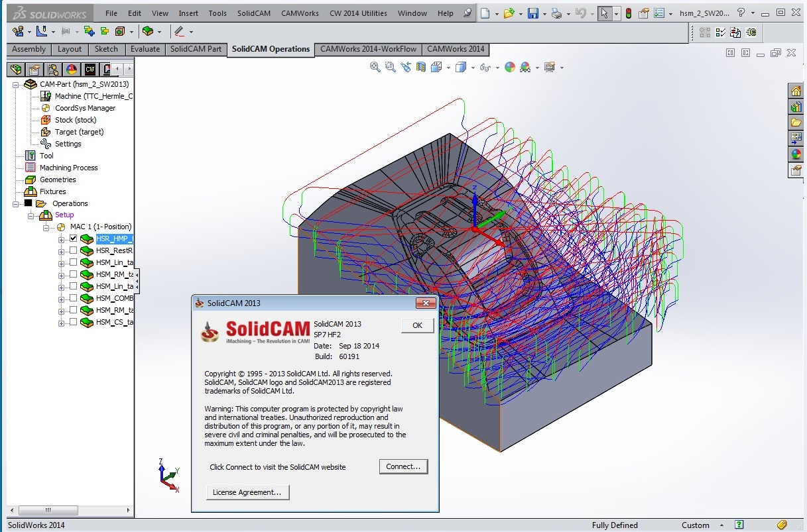
Task: Click the New document icon
Action: click(485, 13)
